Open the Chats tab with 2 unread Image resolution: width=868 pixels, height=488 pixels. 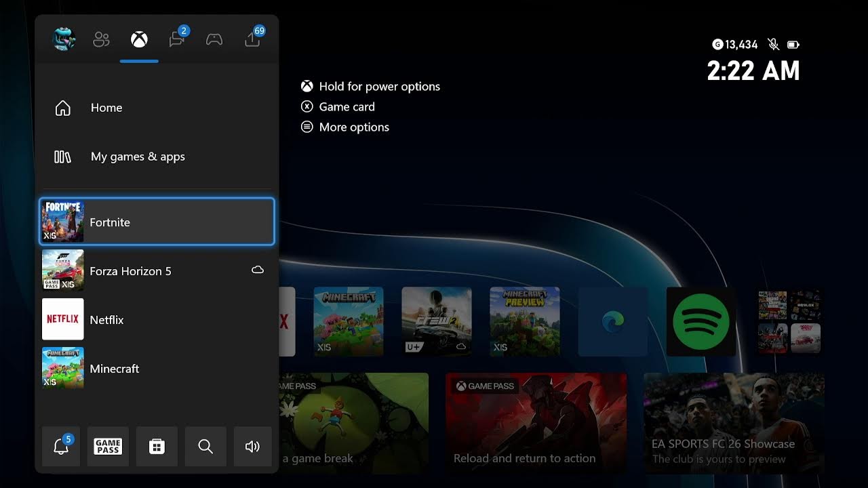tap(178, 38)
